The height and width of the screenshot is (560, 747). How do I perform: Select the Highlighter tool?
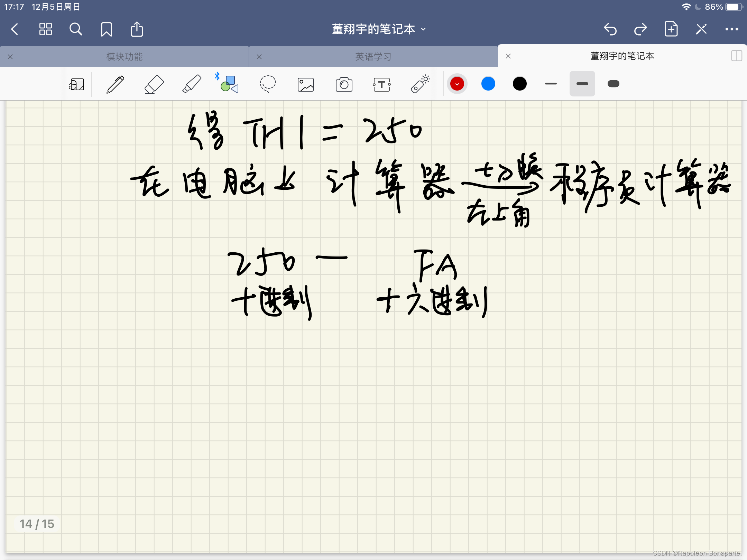(192, 84)
